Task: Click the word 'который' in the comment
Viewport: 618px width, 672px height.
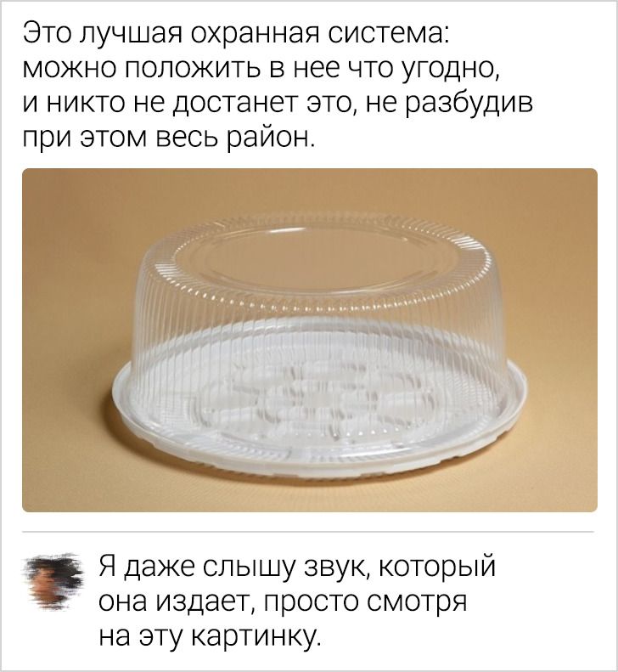Action: tap(436, 567)
